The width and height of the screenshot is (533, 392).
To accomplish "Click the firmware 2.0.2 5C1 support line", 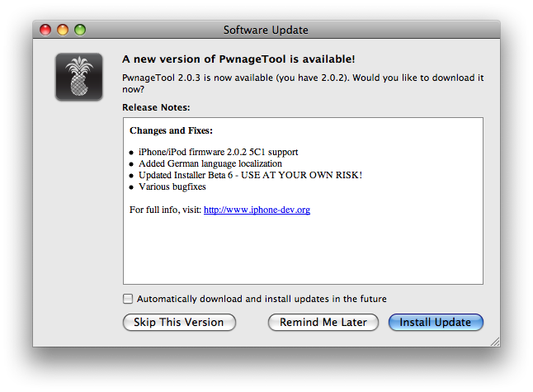I will [218, 152].
